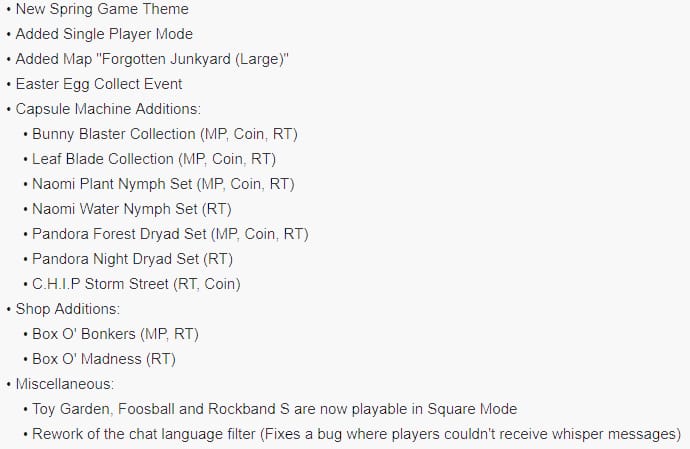Select the chat language filter rework line

click(x=357, y=434)
